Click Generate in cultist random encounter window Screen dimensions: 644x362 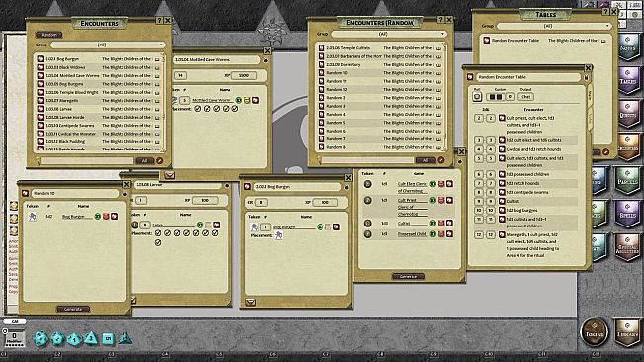409,276
